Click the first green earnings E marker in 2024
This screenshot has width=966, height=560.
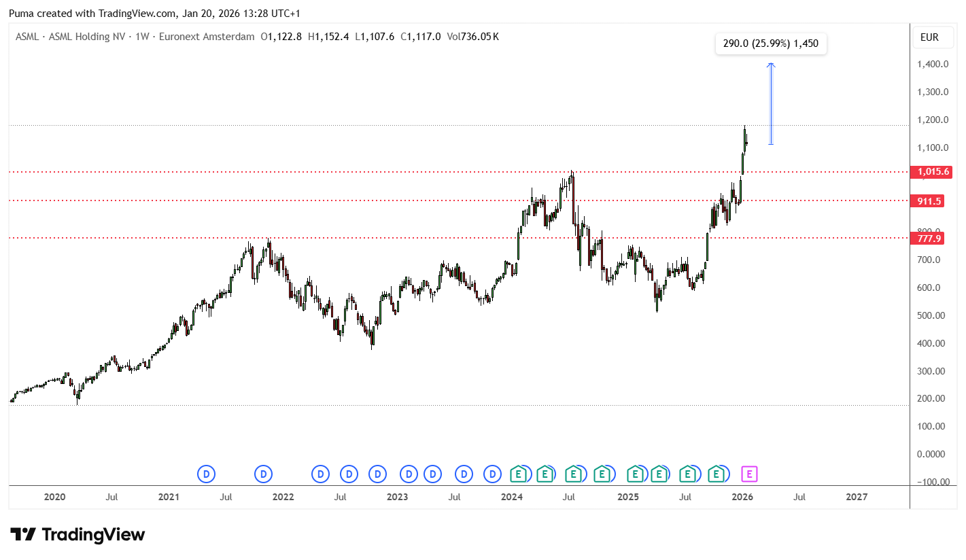tap(519, 474)
